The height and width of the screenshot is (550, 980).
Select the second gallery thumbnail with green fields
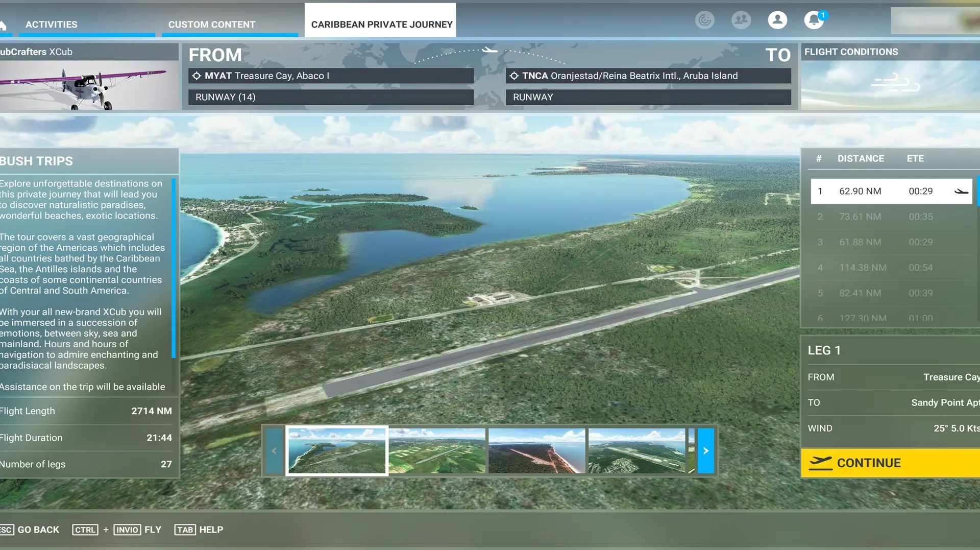point(437,450)
